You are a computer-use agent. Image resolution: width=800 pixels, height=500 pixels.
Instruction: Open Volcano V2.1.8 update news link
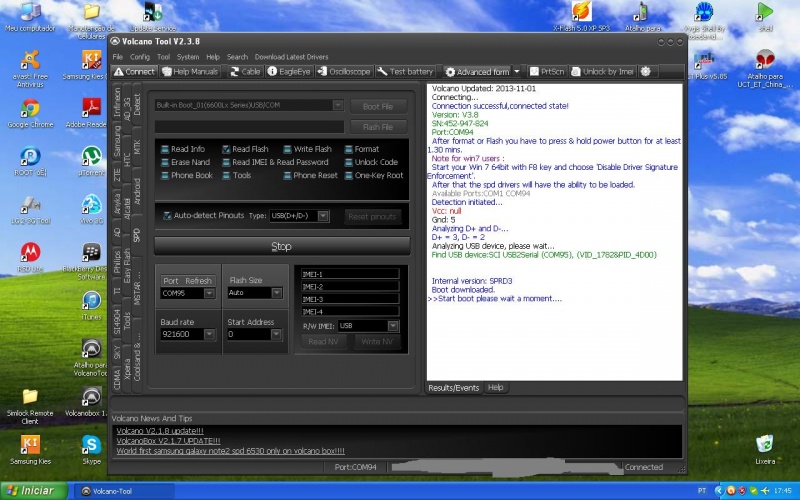[x=160, y=431]
